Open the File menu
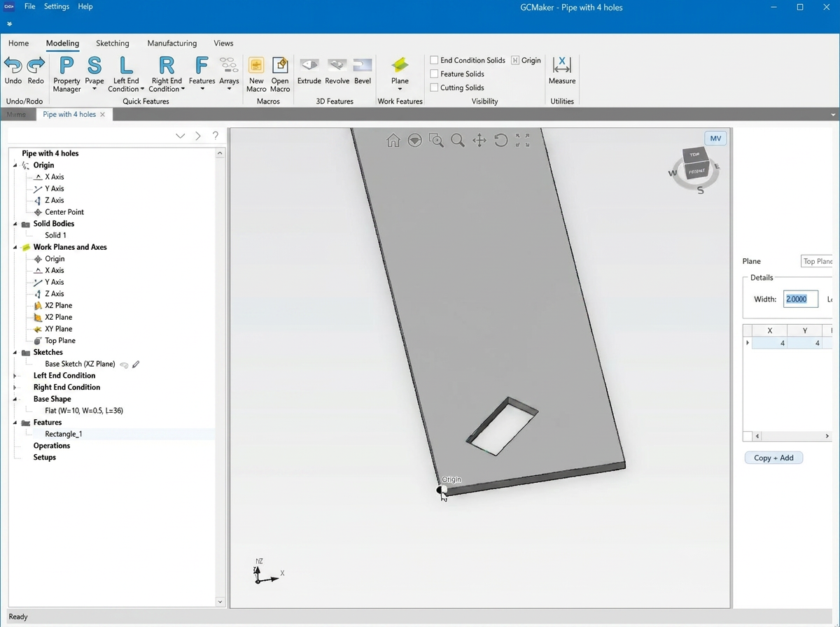The image size is (840, 627). point(30,6)
